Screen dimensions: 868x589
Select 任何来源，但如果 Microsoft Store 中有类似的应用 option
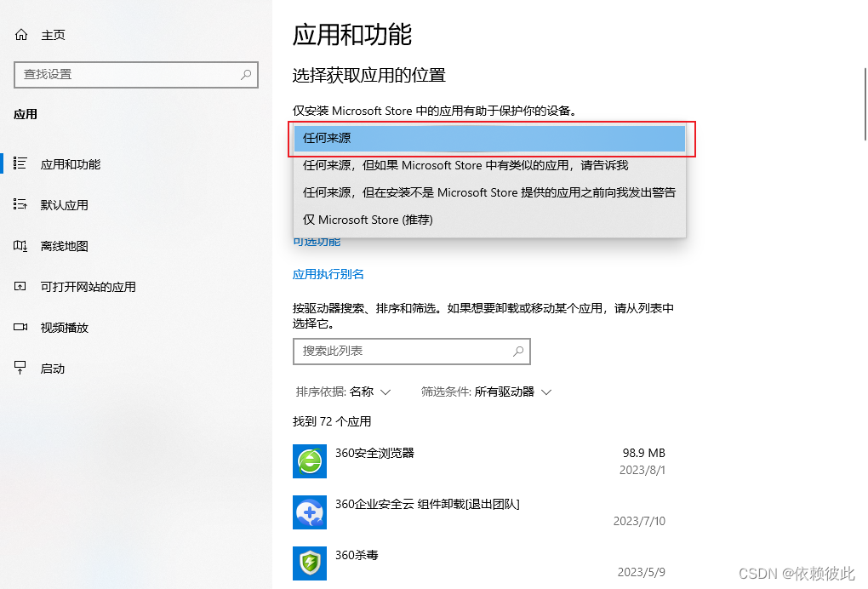(490, 165)
